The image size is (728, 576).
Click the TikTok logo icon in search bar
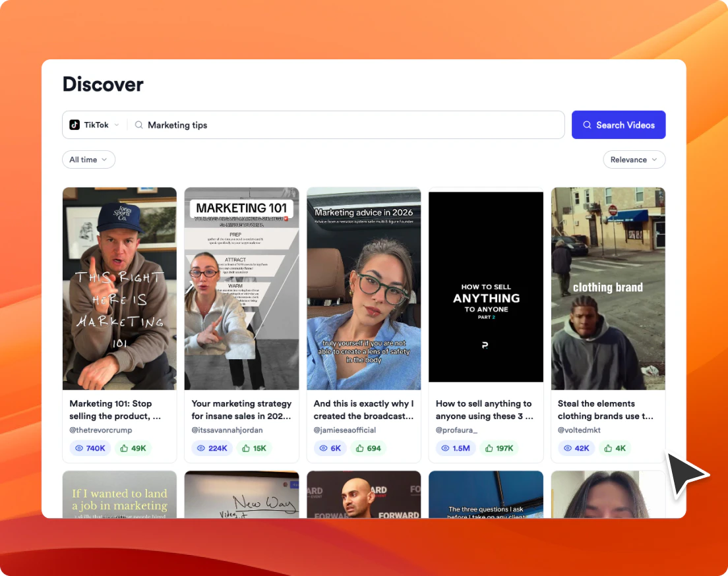[75, 125]
